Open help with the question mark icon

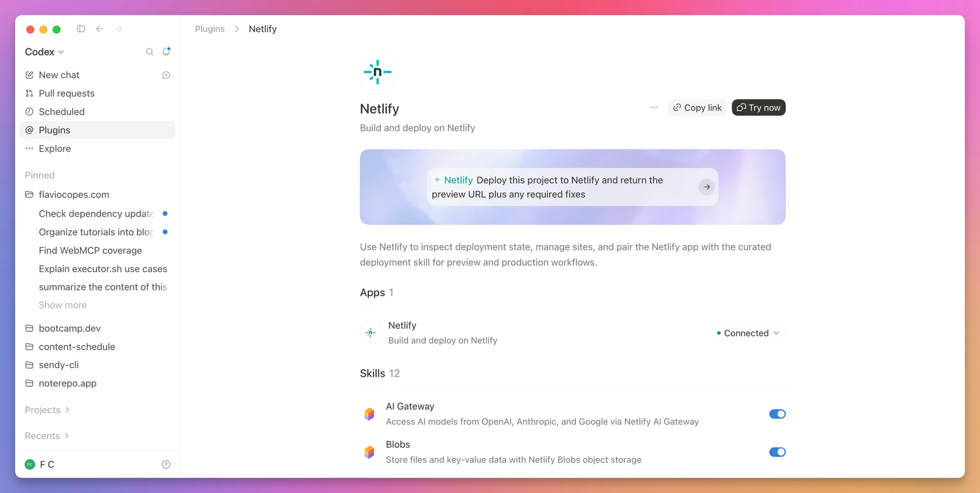pyautogui.click(x=166, y=465)
